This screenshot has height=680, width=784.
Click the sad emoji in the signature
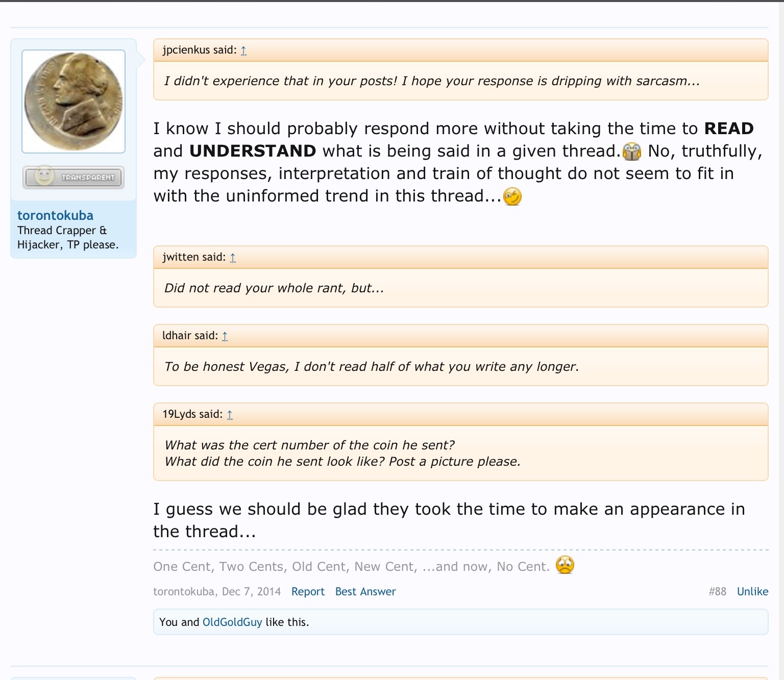tap(565, 565)
